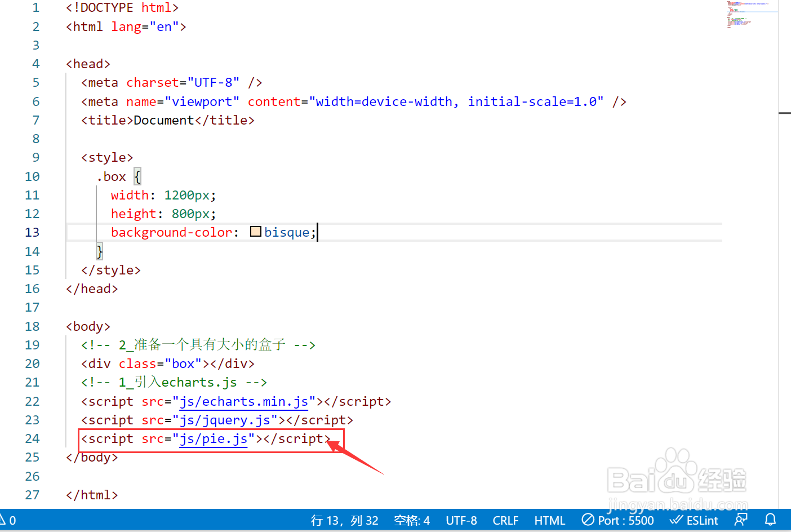Click line number 1 in gutter
Screen dimensions: 791x532
tap(36, 7)
